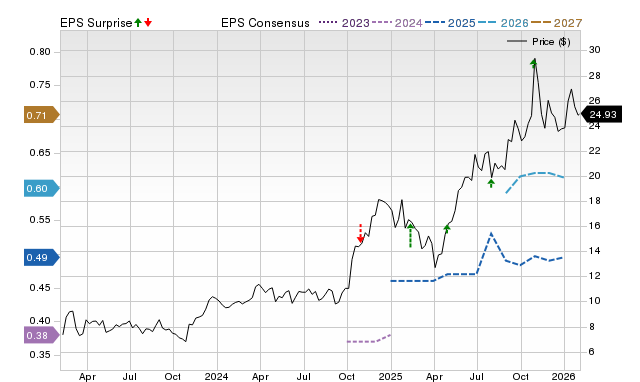Image resolution: width=640 pixels, height=382 pixels.
Task: Click the red down arrow in EPS Surprise legend
Action: pos(148,22)
